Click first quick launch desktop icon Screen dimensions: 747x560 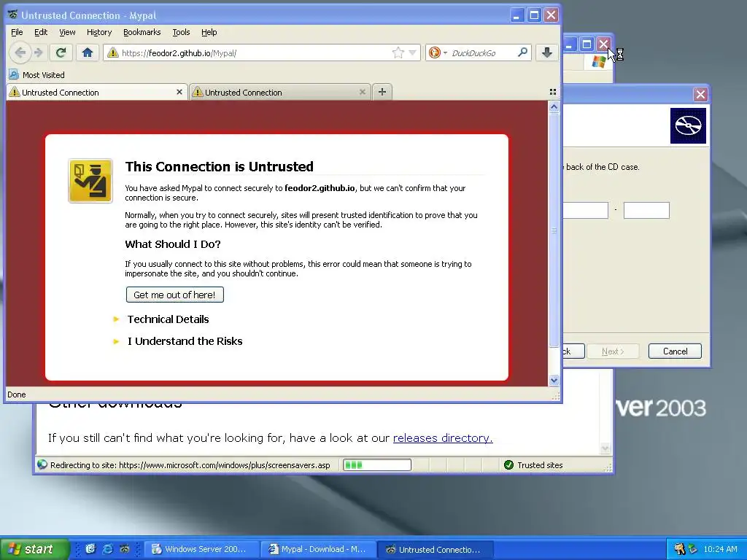(x=90, y=549)
